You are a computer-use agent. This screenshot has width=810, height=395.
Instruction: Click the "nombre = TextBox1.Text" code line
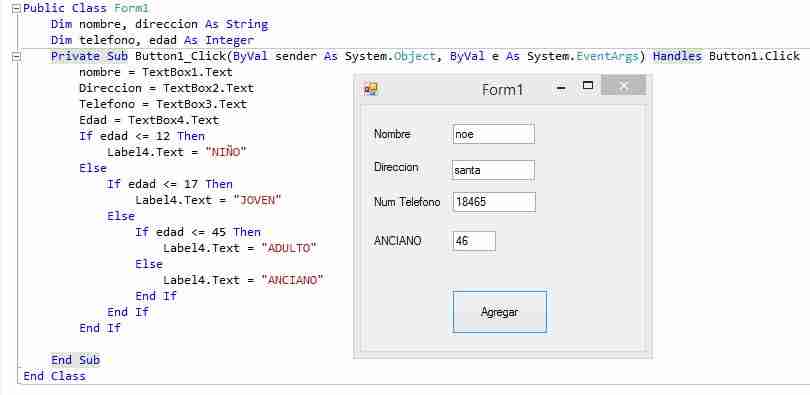pyautogui.click(x=155, y=72)
